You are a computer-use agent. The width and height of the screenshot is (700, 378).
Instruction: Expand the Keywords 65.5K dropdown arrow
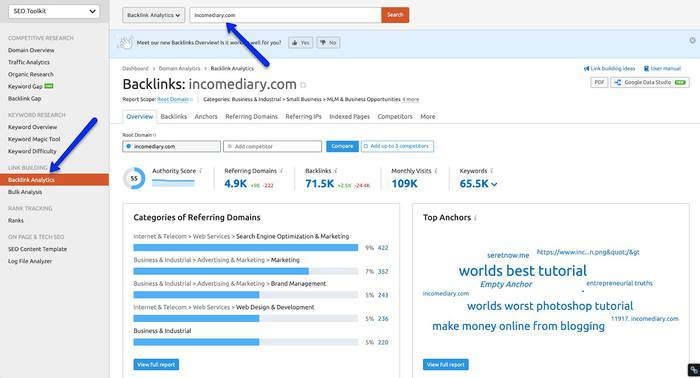click(494, 184)
